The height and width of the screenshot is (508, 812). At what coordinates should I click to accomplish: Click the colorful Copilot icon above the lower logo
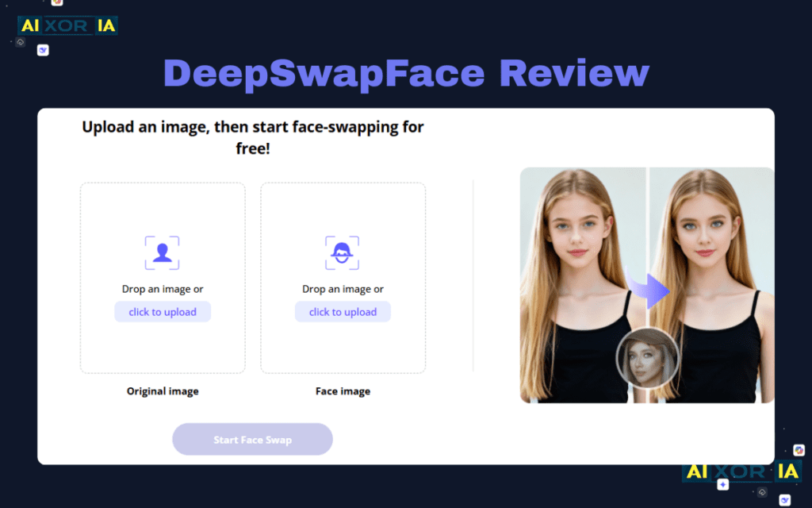799,450
